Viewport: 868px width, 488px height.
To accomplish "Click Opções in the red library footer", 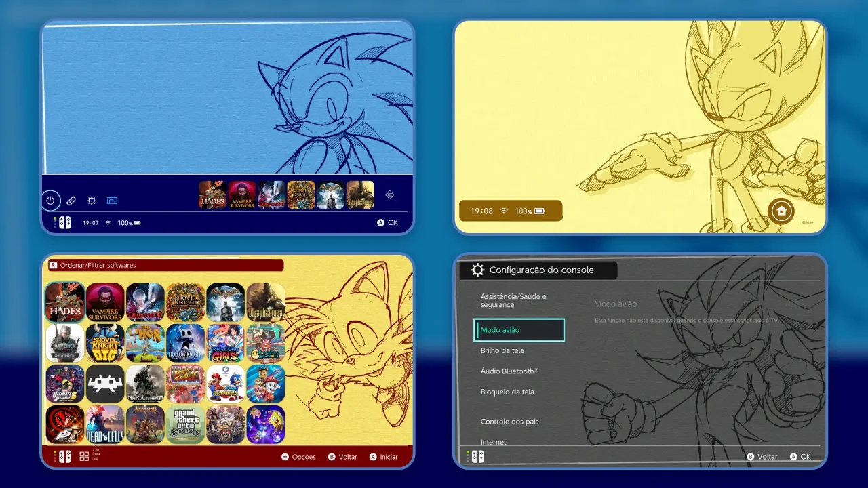I will (x=299, y=457).
